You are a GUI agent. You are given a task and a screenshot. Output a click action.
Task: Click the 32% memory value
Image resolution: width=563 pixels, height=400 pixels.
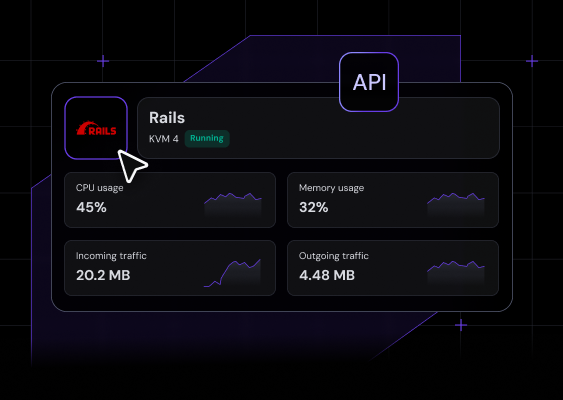click(x=313, y=207)
